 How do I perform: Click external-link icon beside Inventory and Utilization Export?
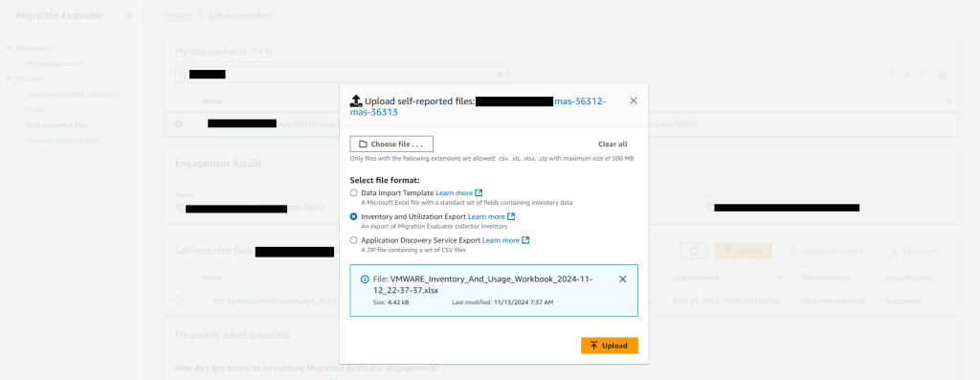click(511, 217)
